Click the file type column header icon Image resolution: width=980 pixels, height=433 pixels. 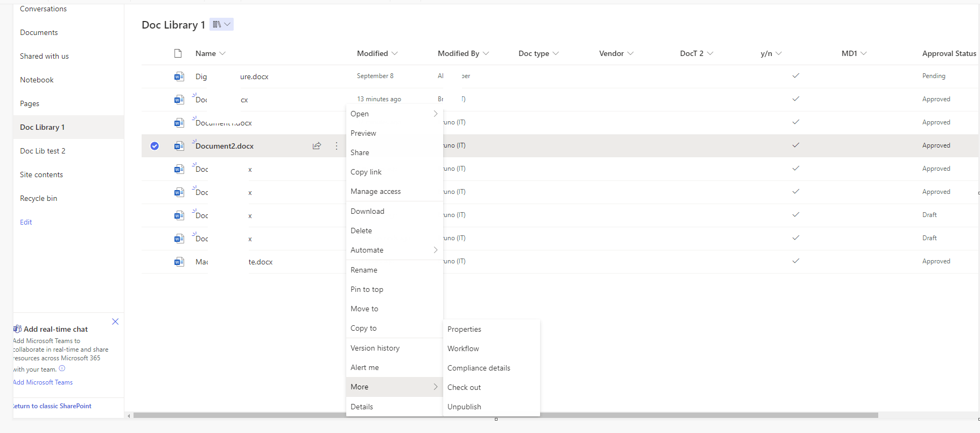[x=178, y=53]
